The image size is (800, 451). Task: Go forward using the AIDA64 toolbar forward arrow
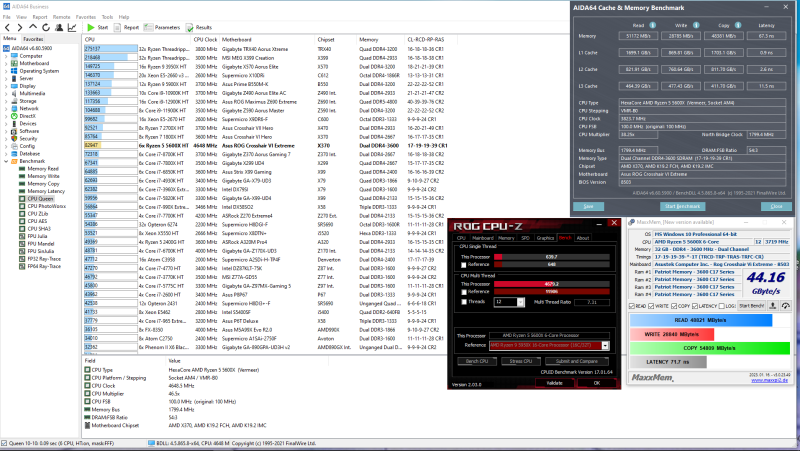[20, 28]
